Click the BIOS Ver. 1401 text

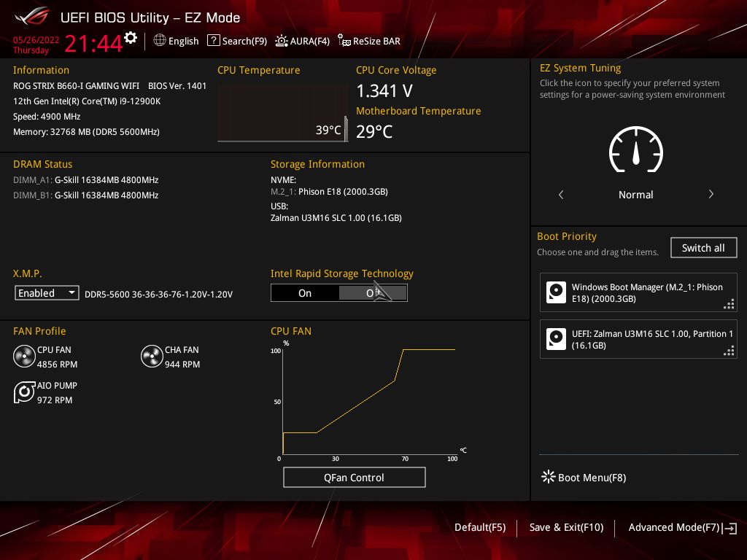pos(177,86)
